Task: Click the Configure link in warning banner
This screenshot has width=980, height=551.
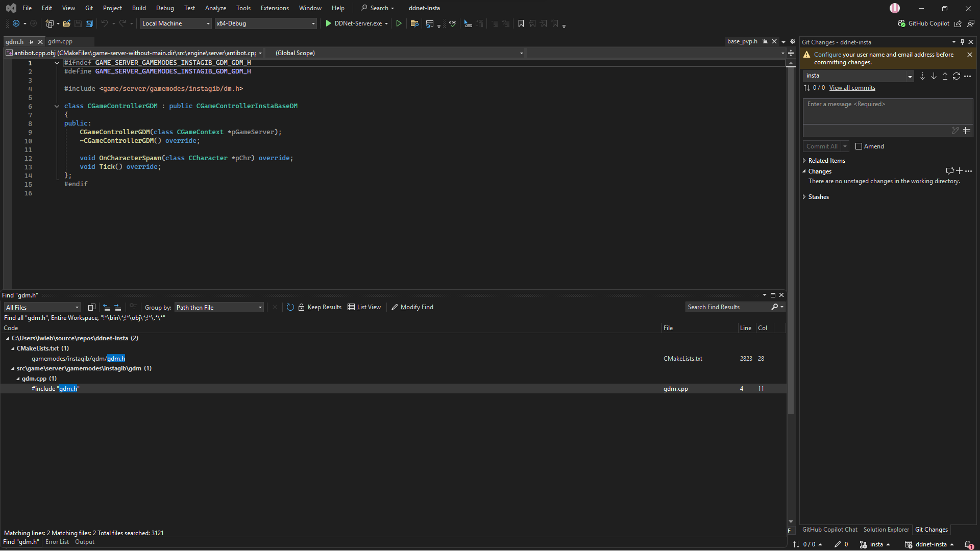Action: [x=827, y=55]
